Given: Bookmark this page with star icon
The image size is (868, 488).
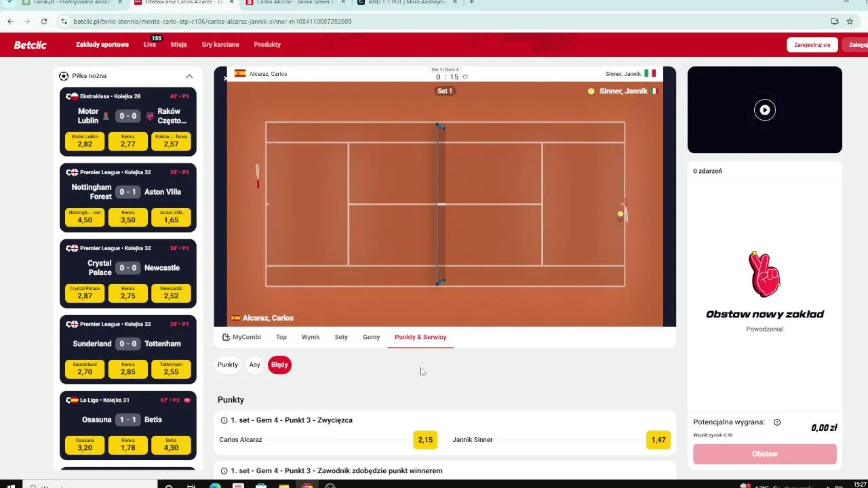Looking at the screenshot, I should pos(850,21).
